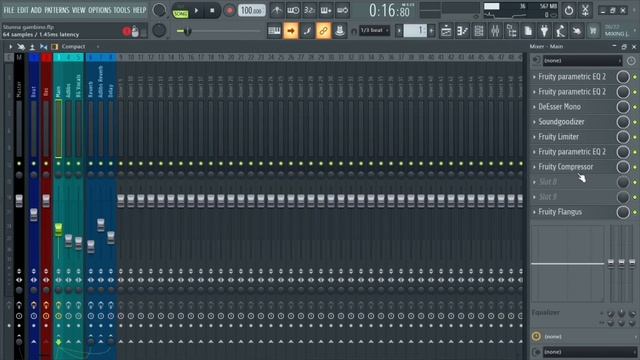Click the Main track volume fader
This screenshot has width=640, height=360.
[x=58, y=229]
